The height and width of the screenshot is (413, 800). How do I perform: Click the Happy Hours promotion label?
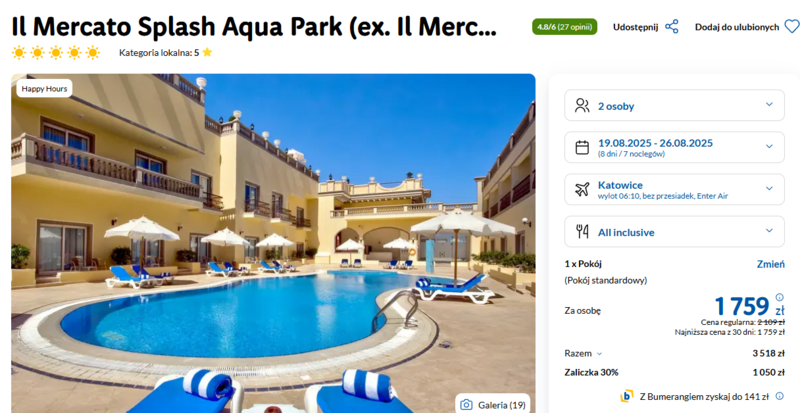coord(44,88)
